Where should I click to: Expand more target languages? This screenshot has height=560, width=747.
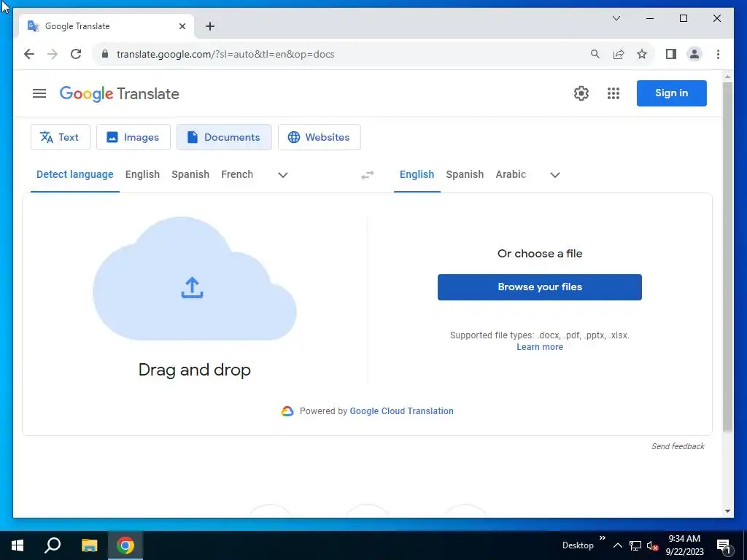coord(555,175)
